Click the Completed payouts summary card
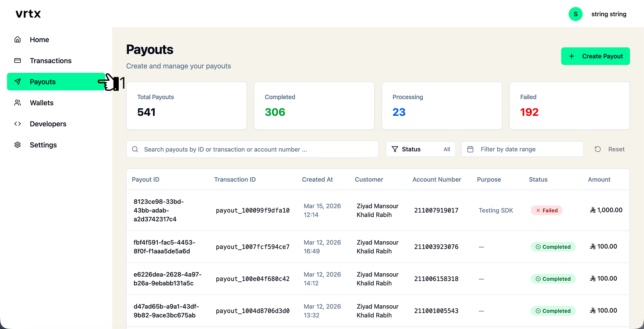The image size is (644, 329). (314, 106)
